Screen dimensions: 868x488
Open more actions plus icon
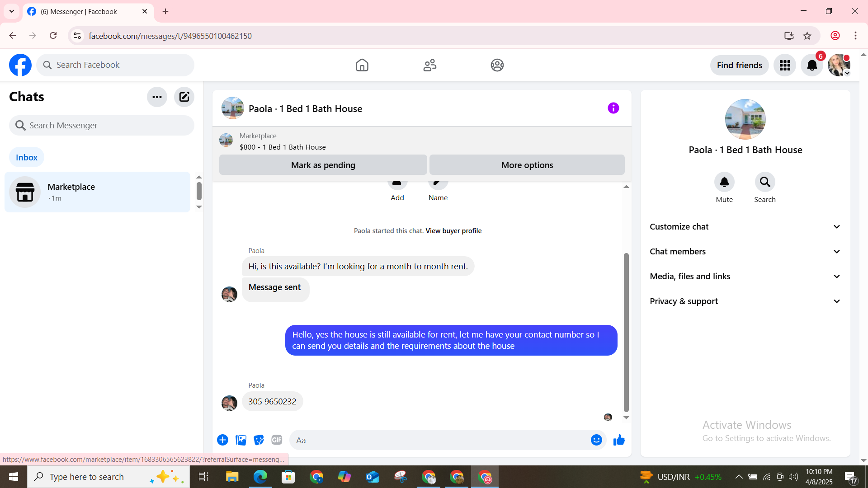222,440
